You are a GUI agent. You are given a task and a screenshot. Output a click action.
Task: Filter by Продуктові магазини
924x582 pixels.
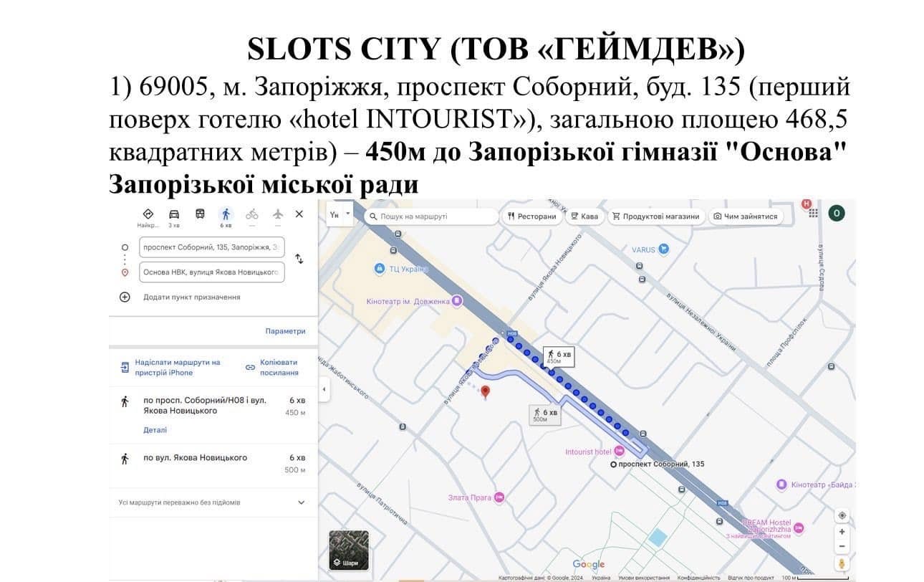(x=655, y=216)
